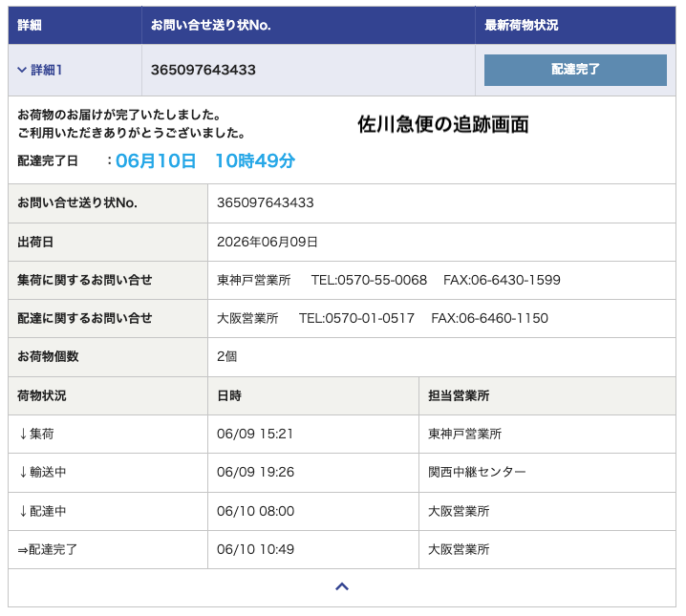Click the お荷物のお届けが完了いたしました message

[x=119, y=115]
